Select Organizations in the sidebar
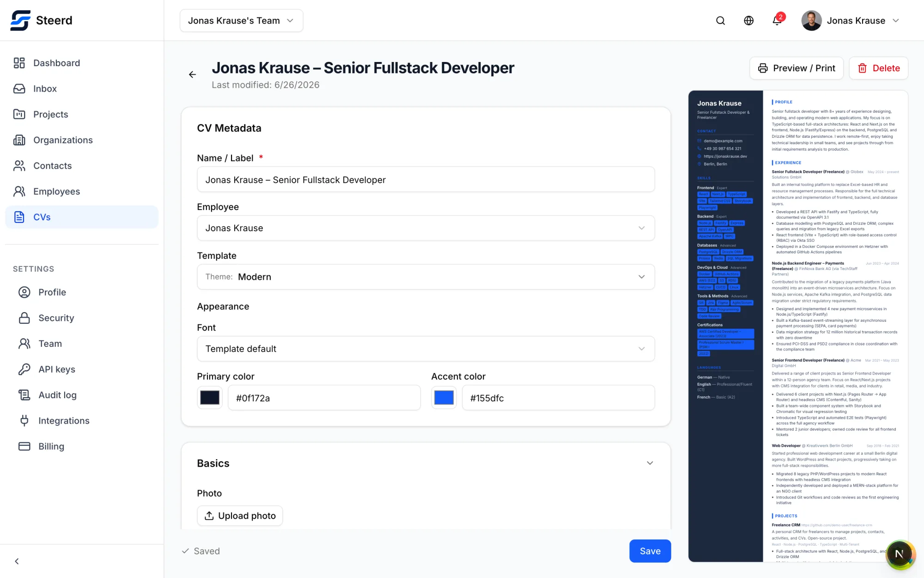Viewport: 924px width, 578px height. pos(82,140)
